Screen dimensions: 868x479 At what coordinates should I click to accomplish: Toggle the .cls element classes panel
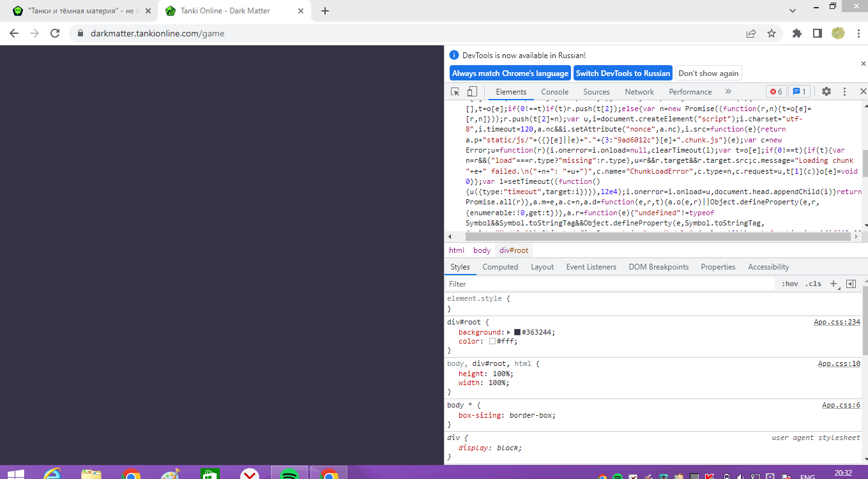pos(813,284)
